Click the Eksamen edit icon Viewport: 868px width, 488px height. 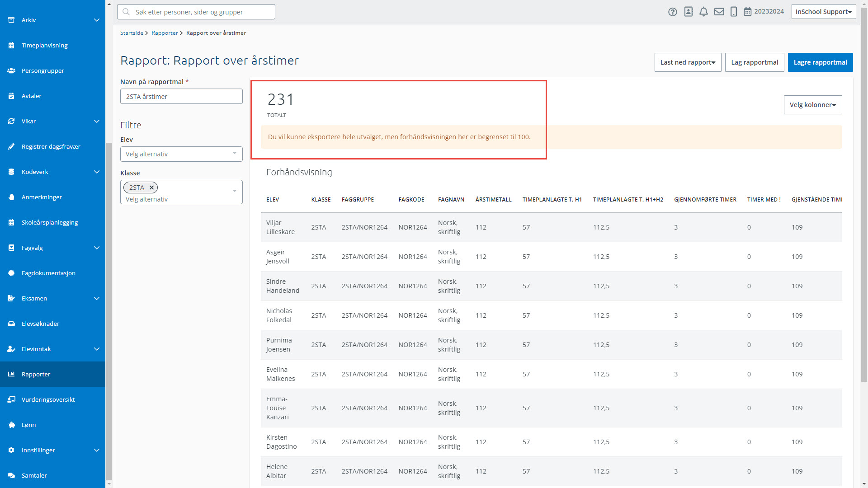pos(11,298)
